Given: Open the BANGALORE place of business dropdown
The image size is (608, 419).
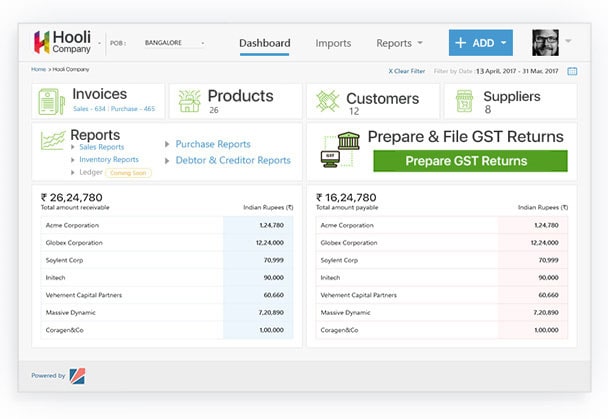Looking at the screenshot, I should (x=174, y=43).
